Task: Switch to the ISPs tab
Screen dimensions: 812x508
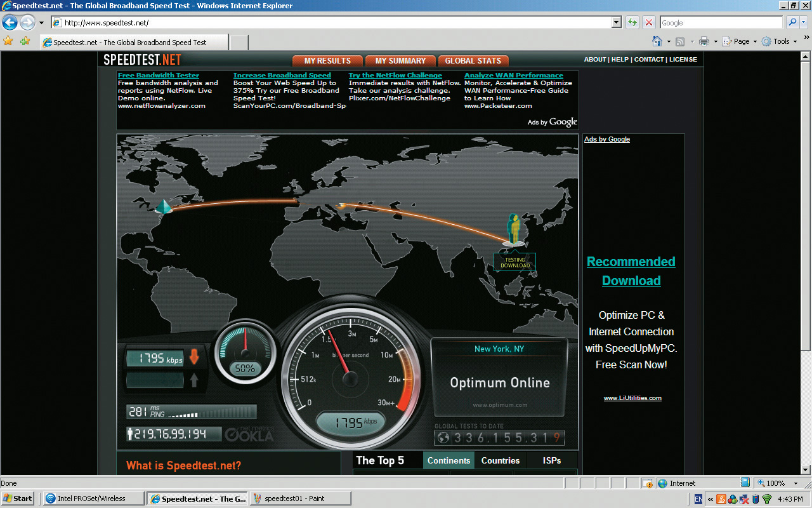Action: tap(552, 460)
